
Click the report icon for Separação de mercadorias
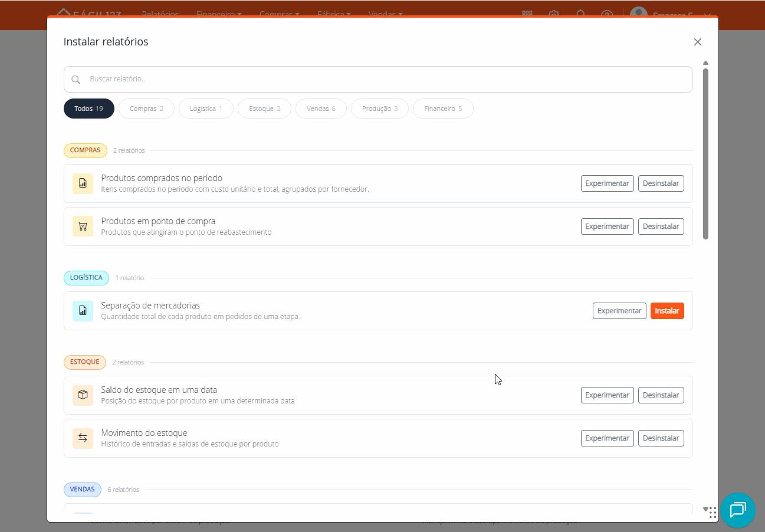pyautogui.click(x=83, y=311)
